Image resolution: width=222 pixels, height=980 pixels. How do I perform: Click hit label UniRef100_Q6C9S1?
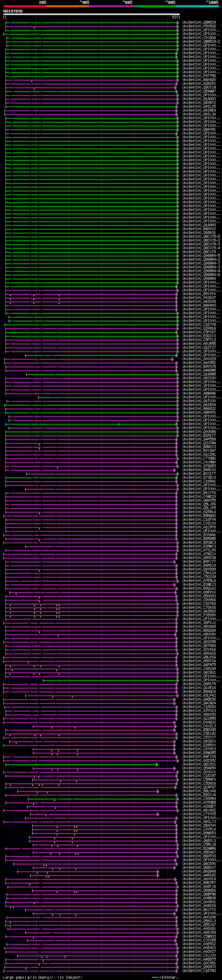tap(199, 764)
